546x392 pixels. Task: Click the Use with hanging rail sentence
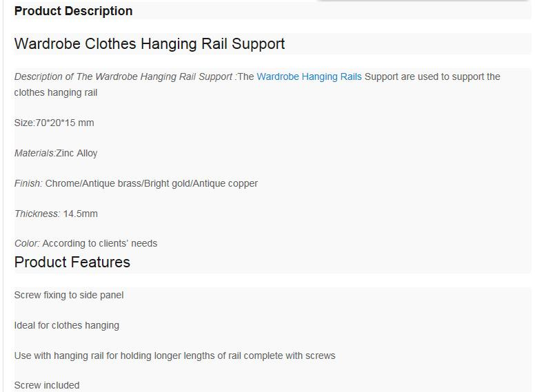pos(175,355)
